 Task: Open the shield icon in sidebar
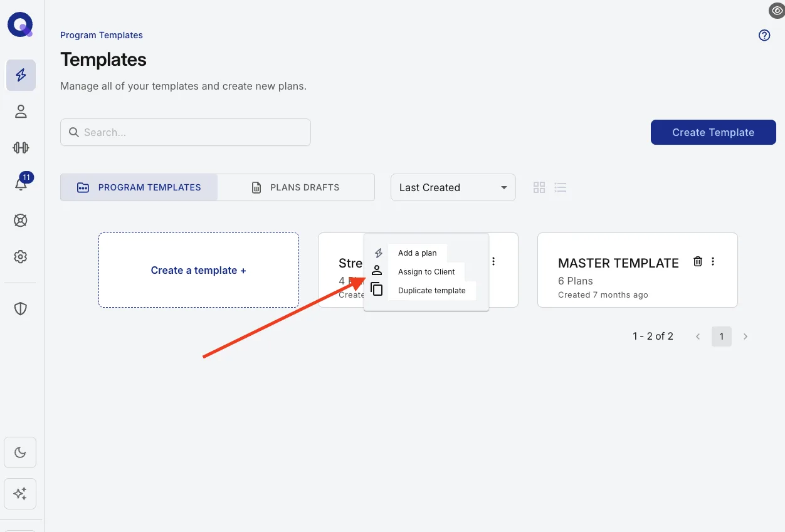[x=21, y=308]
